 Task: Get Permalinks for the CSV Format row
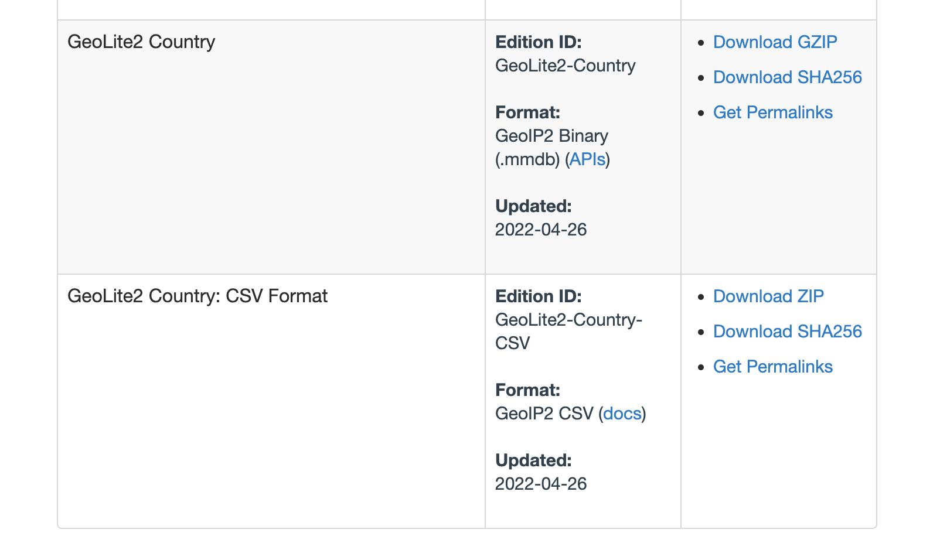coord(773,366)
